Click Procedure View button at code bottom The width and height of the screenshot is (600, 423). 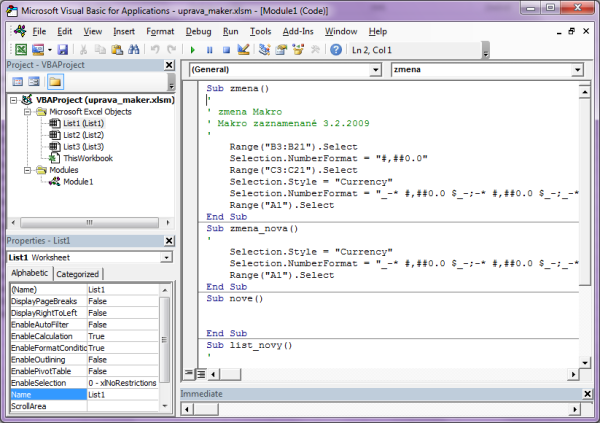(189, 373)
